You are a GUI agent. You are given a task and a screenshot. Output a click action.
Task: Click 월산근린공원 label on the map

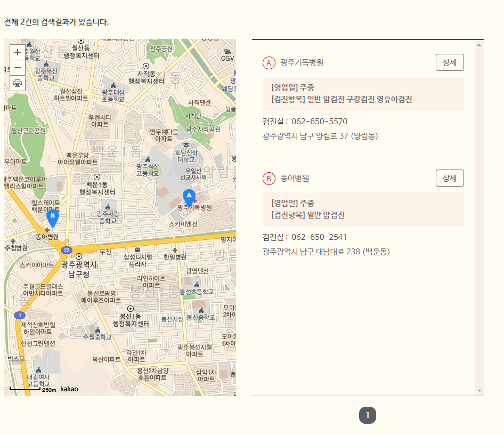coord(28,131)
